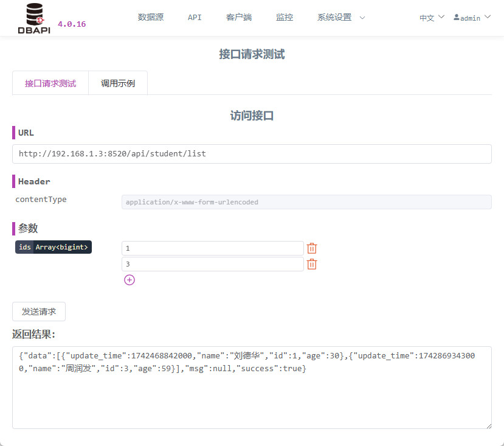This screenshot has height=446, width=504.
Task: Open the 中文 language selector
Action: [432, 18]
